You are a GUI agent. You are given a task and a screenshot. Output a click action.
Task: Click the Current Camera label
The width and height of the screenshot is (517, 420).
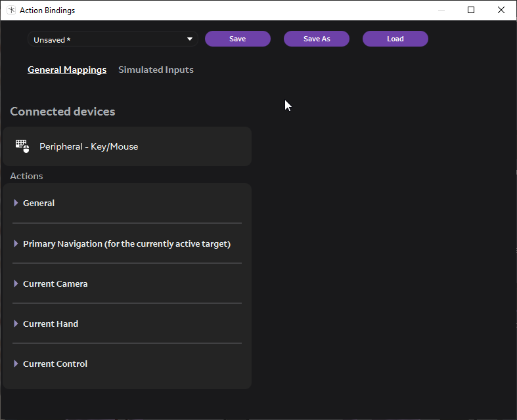55,284
